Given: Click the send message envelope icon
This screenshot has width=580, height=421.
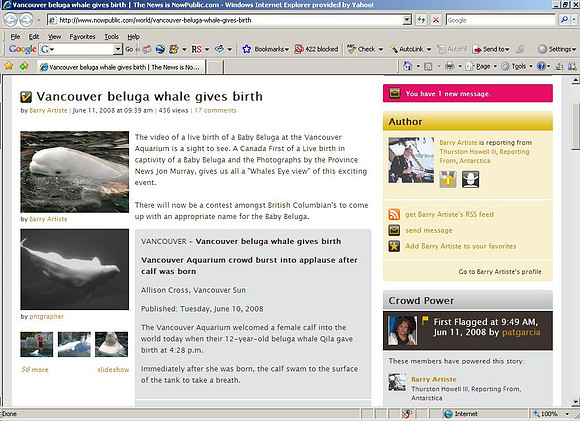Looking at the screenshot, I should 394,230.
